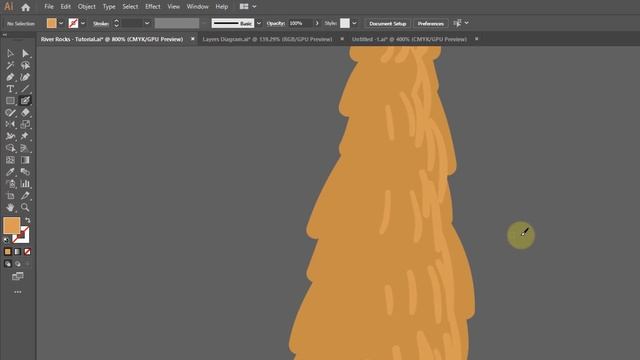Select the Artboard tool
This screenshot has width=640, height=360.
[10, 196]
